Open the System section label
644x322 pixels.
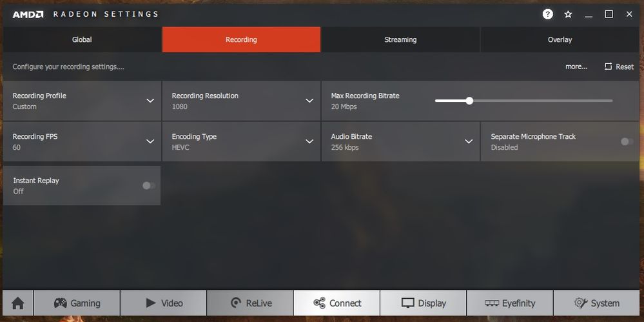[x=605, y=303]
